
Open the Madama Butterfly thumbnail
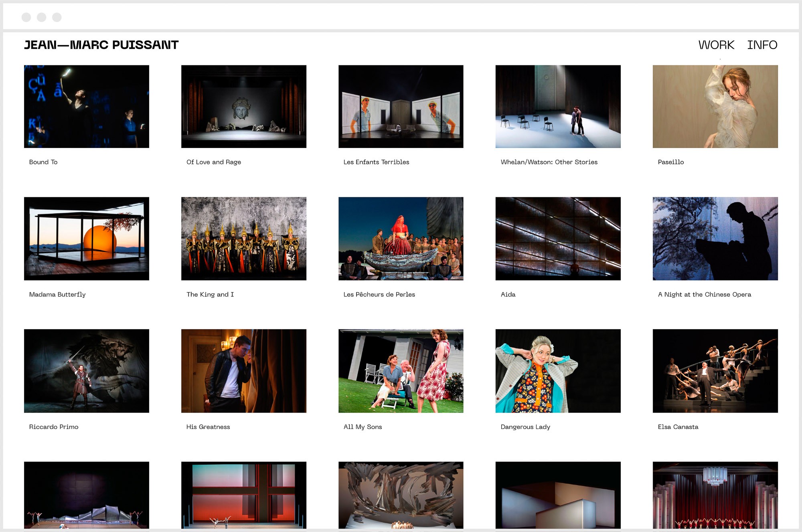point(87,239)
